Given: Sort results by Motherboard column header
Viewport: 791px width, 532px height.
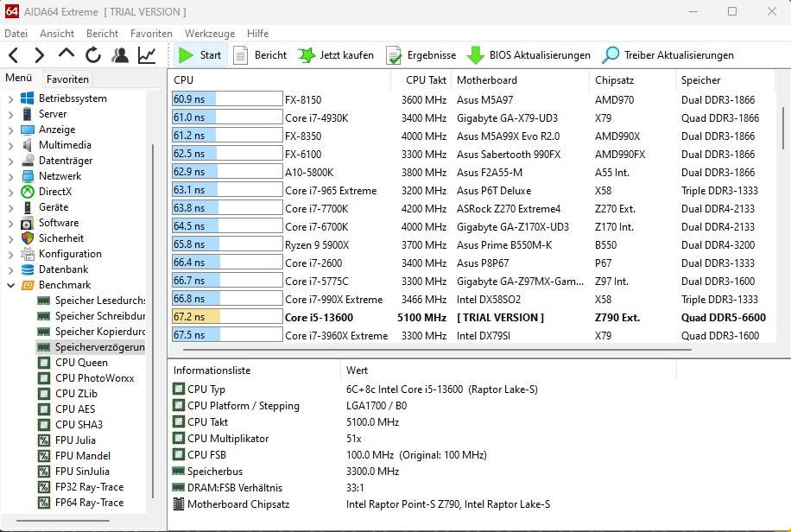Looking at the screenshot, I should 520,80.
